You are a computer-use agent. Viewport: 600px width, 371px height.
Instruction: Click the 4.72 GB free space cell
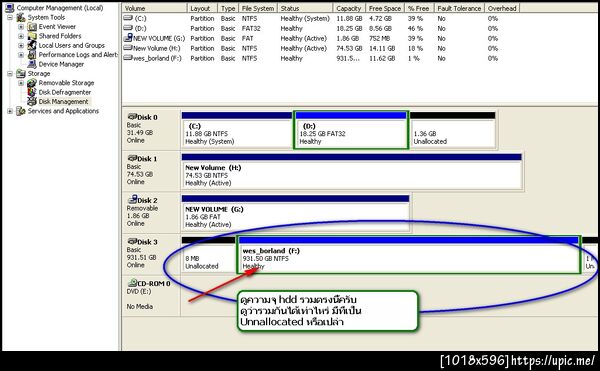click(x=380, y=18)
